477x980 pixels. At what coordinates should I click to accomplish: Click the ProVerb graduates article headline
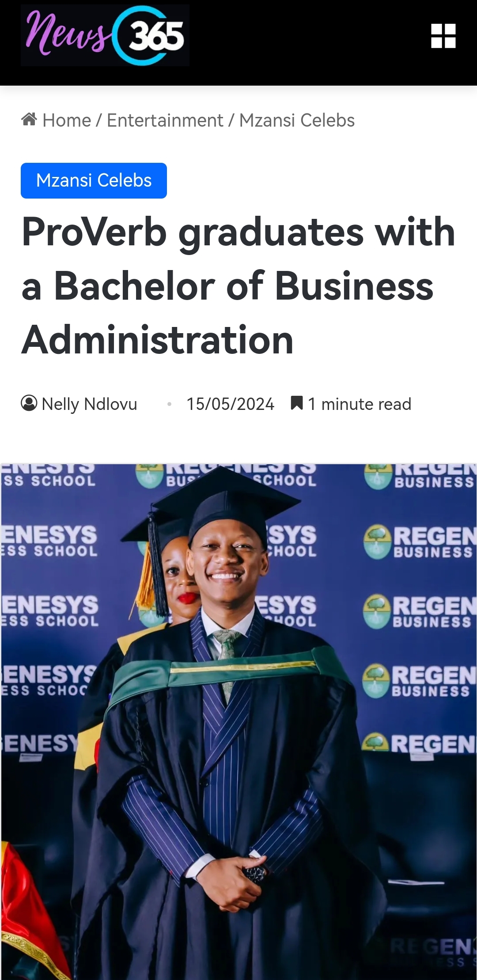pyautogui.click(x=238, y=285)
